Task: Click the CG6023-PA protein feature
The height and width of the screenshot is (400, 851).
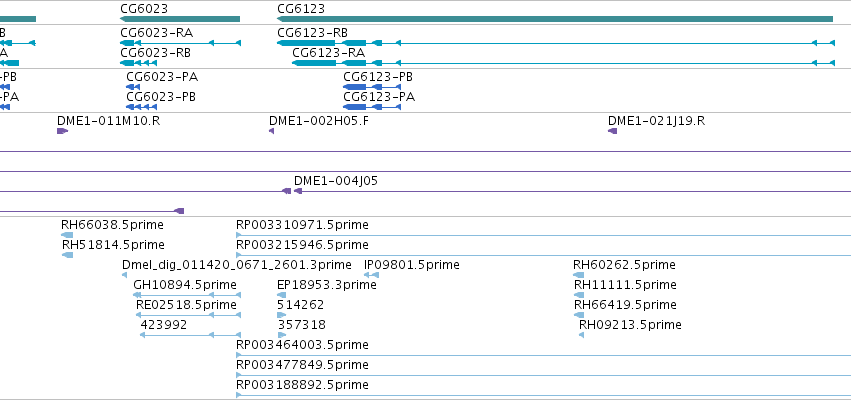Action: [133, 87]
